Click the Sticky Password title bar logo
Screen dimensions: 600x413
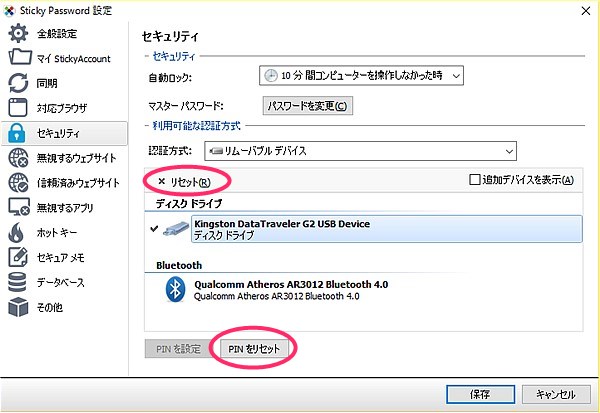(x=9, y=11)
